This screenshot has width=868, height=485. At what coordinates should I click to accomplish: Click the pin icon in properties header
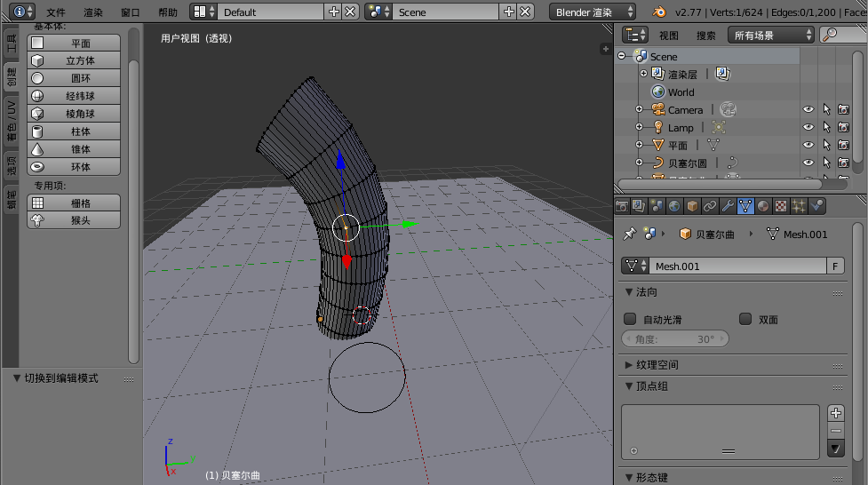(x=630, y=234)
